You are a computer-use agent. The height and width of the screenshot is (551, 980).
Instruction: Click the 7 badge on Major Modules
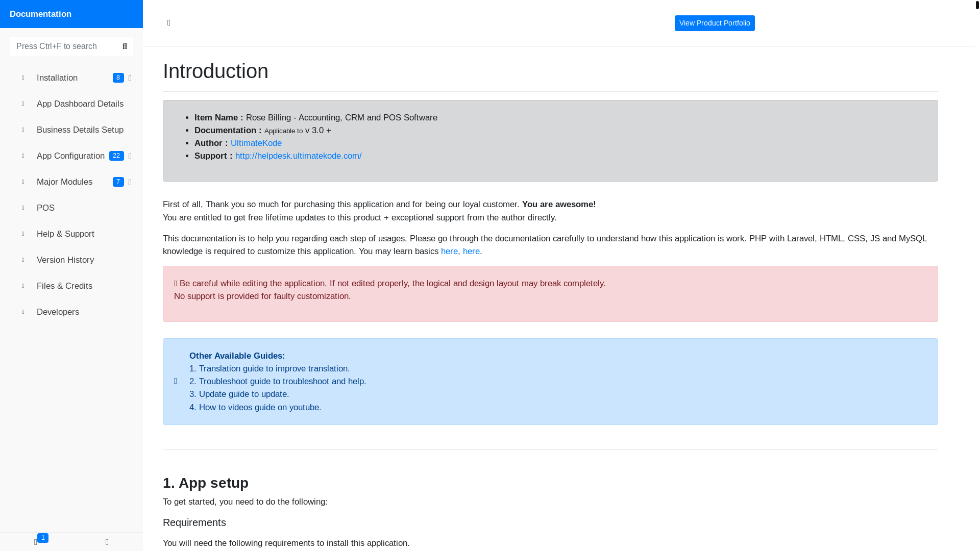[118, 182]
